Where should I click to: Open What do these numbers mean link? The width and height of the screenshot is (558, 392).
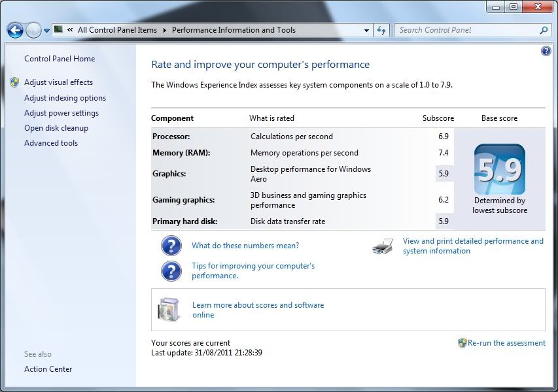[x=245, y=246]
